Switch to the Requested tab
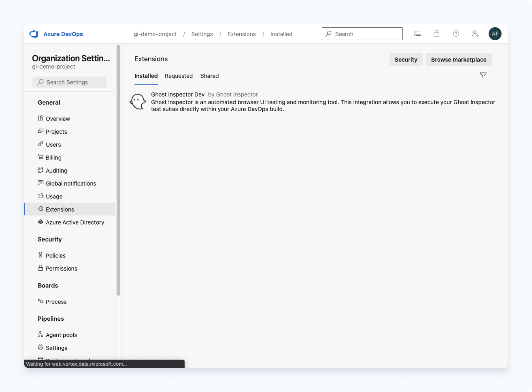The height and width of the screenshot is (392, 532). pos(179,76)
